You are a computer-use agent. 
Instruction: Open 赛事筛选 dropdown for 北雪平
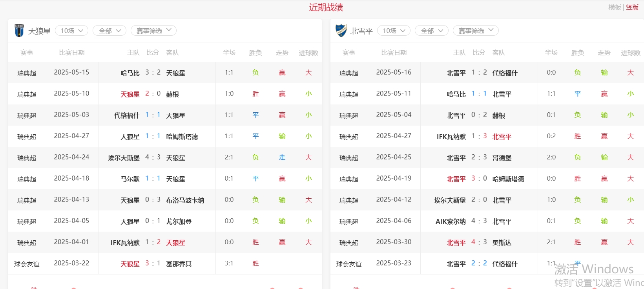[x=476, y=31]
